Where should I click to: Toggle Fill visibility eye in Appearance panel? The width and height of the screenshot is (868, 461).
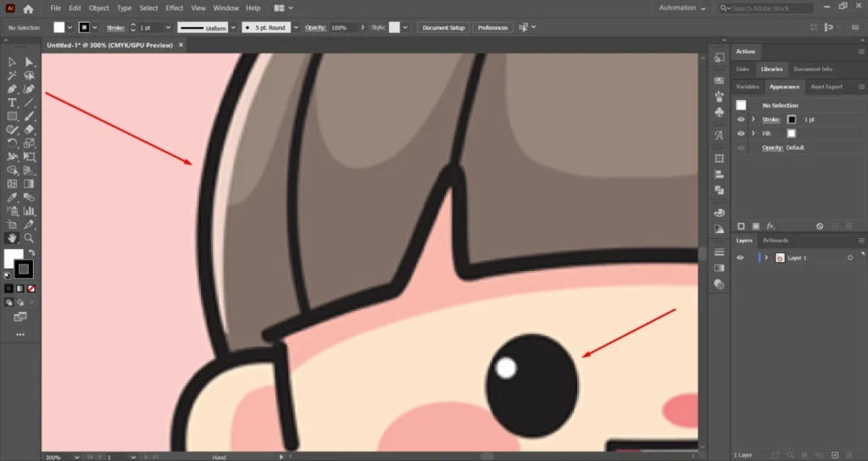tap(741, 133)
